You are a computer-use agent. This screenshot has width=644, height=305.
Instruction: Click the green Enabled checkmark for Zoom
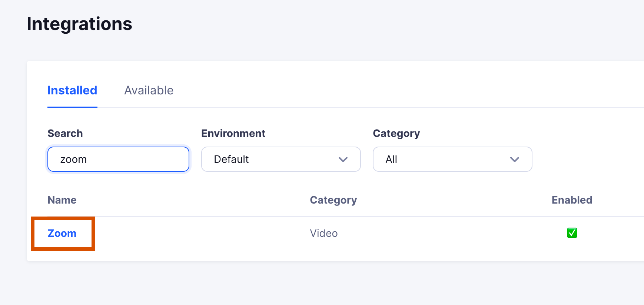pyautogui.click(x=572, y=233)
